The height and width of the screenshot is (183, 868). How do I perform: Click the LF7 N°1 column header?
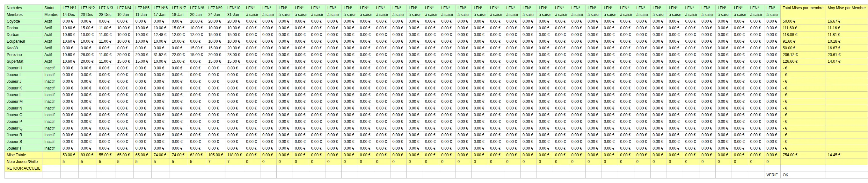(x=69, y=8)
